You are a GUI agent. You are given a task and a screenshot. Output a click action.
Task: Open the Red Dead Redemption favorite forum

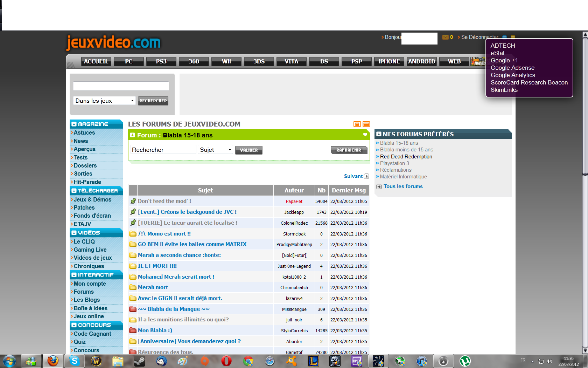pyautogui.click(x=406, y=157)
